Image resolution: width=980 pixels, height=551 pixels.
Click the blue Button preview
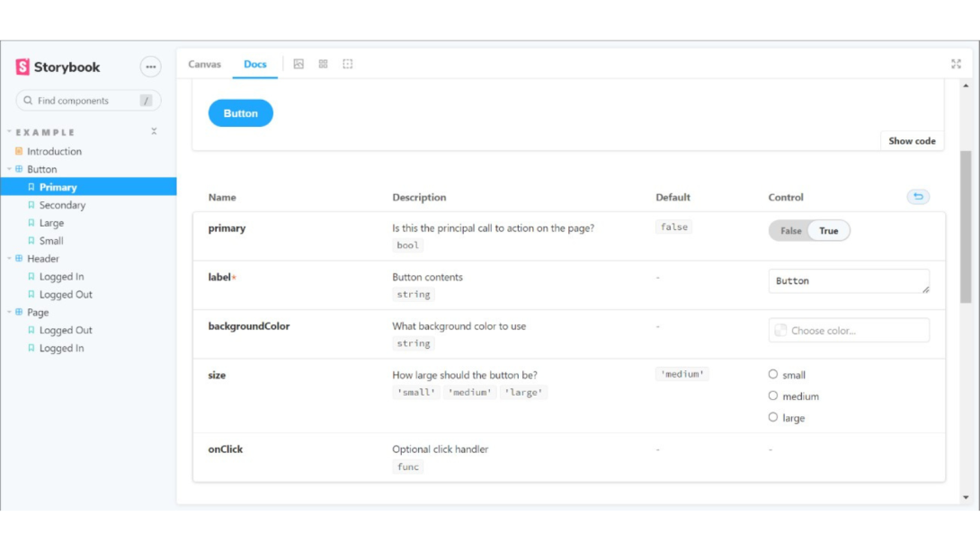(240, 113)
